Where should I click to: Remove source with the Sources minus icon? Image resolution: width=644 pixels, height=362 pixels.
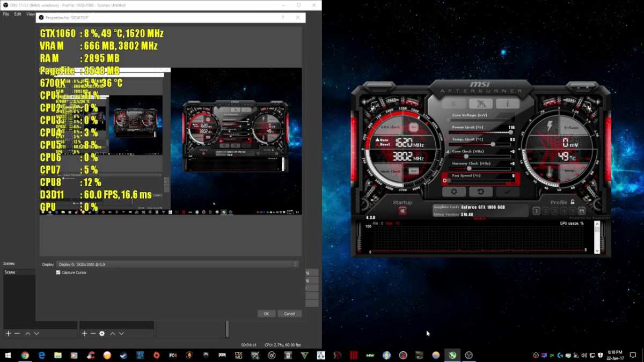pyautogui.click(x=93, y=334)
